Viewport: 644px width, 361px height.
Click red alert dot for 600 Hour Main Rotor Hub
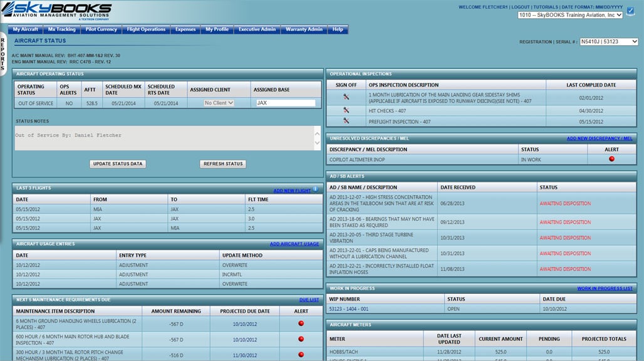coord(301,339)
